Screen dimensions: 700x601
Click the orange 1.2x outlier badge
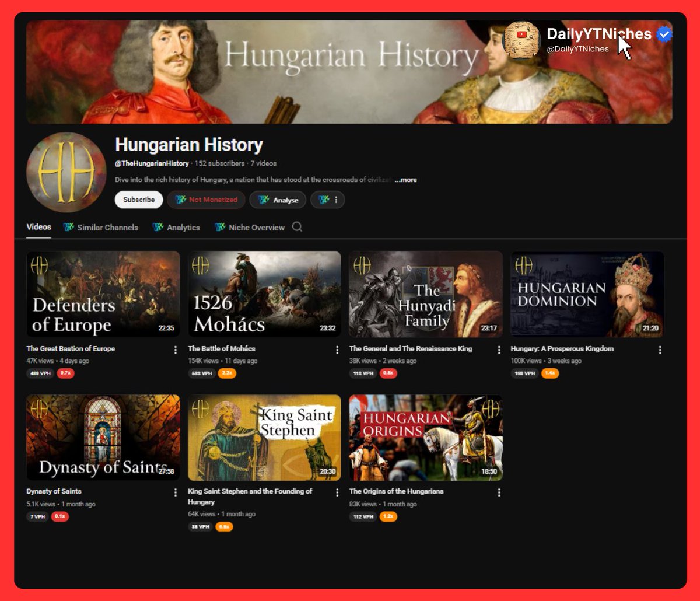coord(388,516)
